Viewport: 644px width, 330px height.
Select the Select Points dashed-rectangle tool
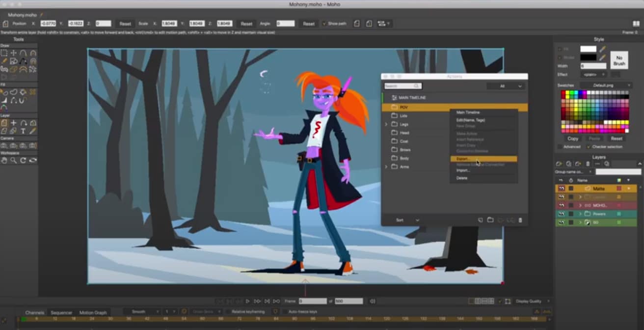[x=4, y=53]
